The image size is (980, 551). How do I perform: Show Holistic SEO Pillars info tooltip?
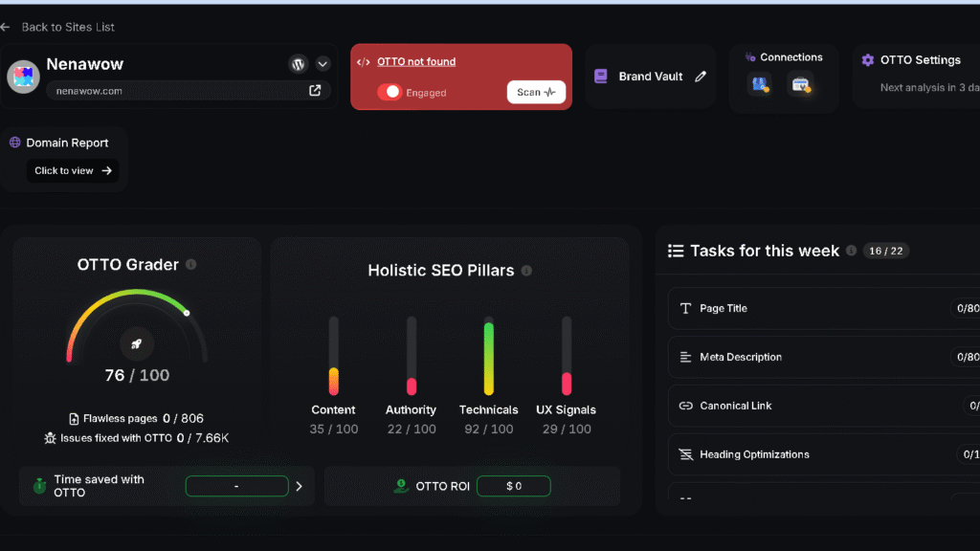point(527,271)
